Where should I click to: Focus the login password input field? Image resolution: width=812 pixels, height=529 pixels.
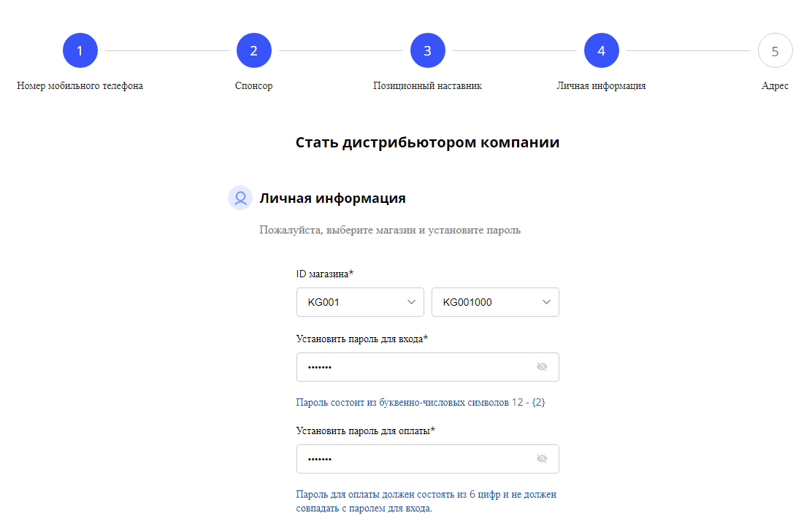click(x=413, y=367)
